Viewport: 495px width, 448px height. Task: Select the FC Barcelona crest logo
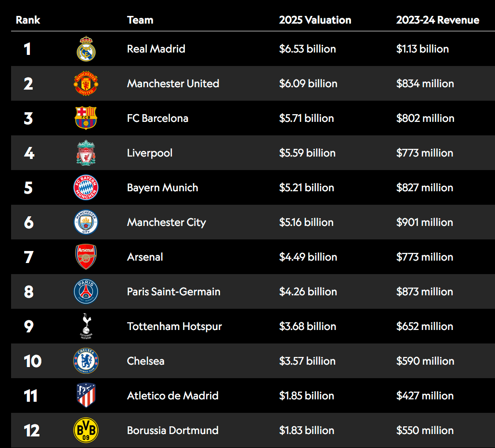click(86, 118)
